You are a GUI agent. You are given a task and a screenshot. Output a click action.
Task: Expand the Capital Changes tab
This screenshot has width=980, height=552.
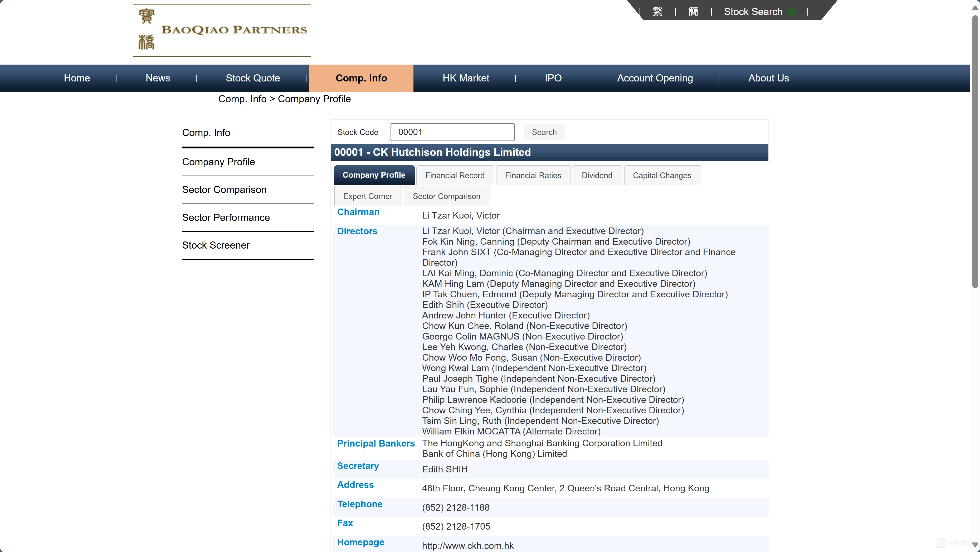tap(662, 176)
